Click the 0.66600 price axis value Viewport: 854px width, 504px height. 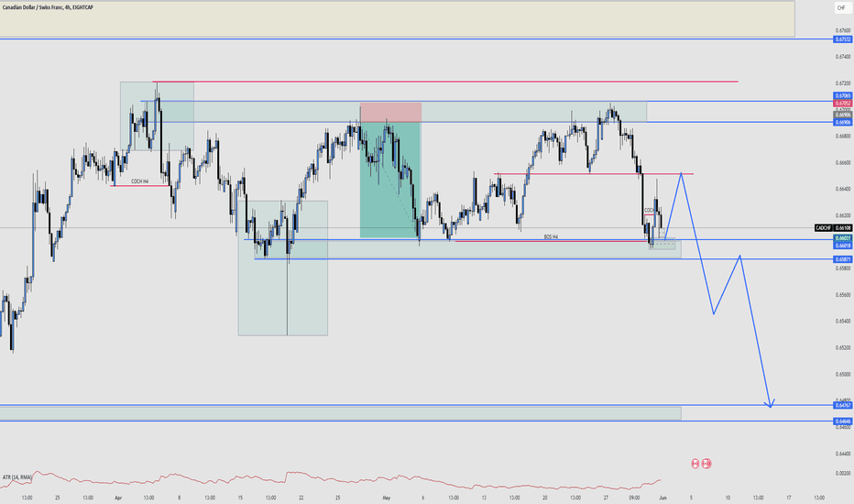point(843,162)
